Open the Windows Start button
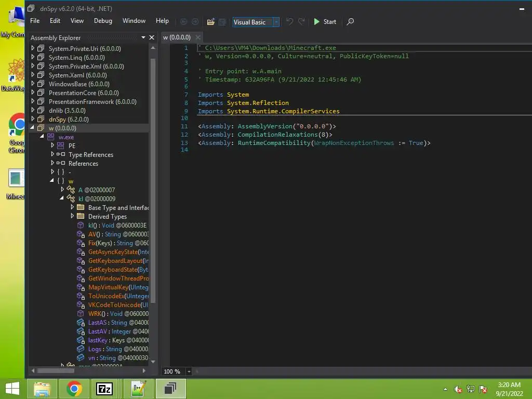 [x=12, y=389]
